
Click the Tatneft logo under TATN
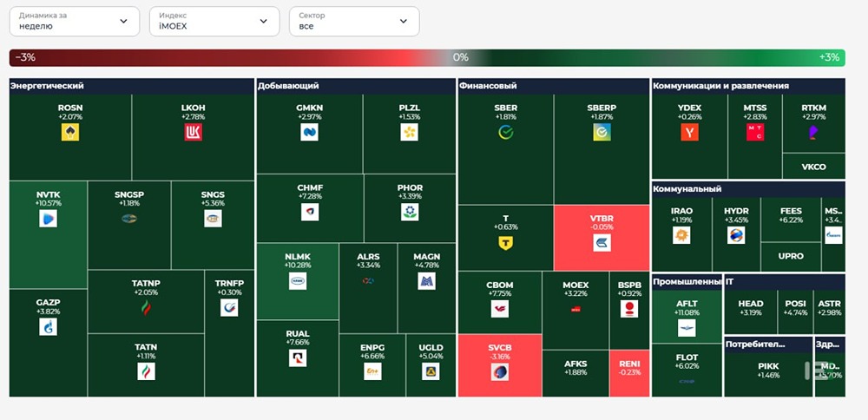point(146,371)
